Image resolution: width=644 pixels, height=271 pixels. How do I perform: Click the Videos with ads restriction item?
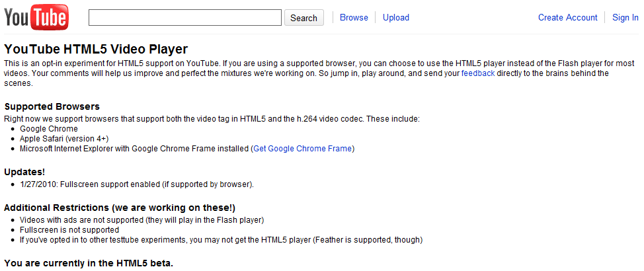coord(141,219)
